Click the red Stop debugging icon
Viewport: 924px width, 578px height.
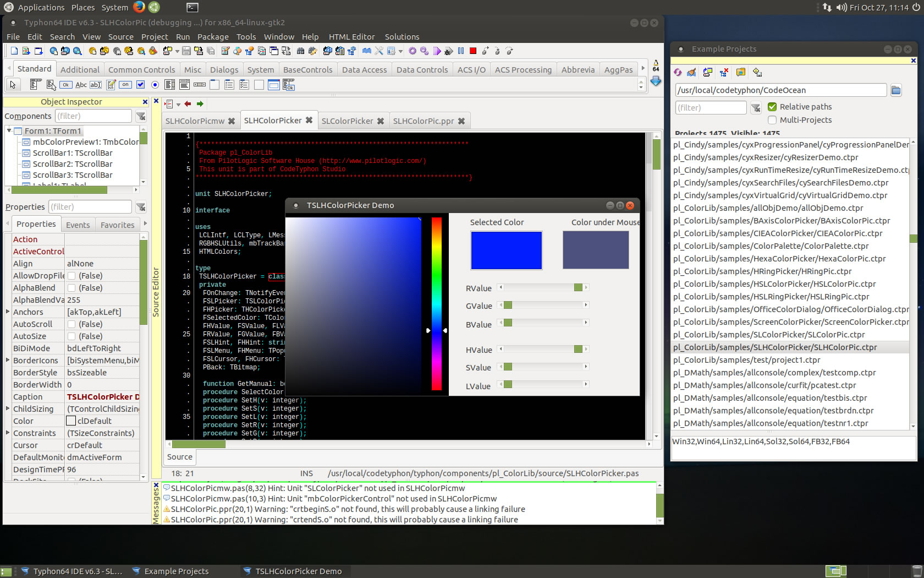(473, 51)
